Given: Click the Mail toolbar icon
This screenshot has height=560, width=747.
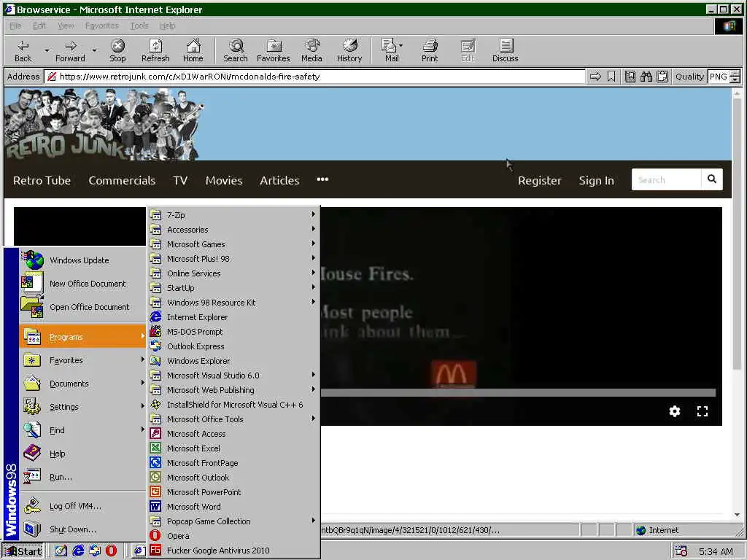Looking at the screenshot, I should [392, 50].
